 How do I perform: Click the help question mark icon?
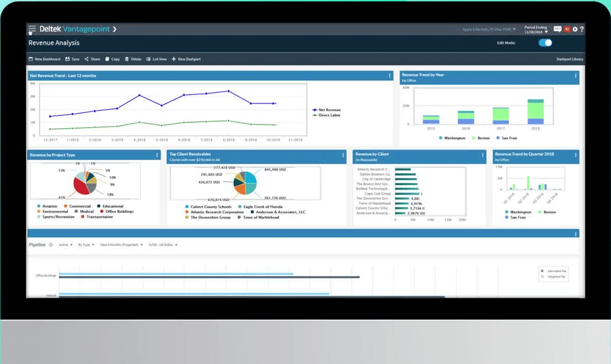582,29
